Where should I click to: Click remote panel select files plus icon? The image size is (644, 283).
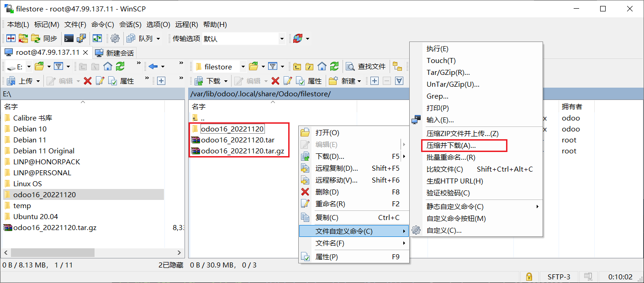click(x=375, y=81)
